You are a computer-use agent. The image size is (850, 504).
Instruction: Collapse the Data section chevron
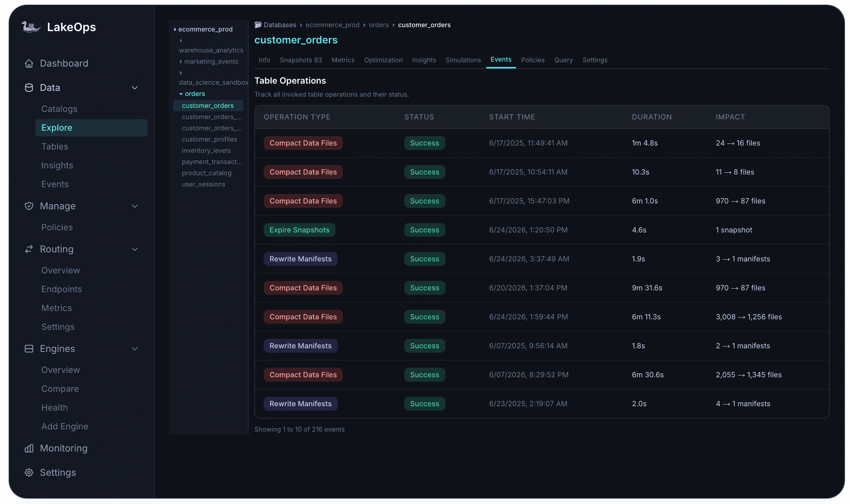pos(135,88)
